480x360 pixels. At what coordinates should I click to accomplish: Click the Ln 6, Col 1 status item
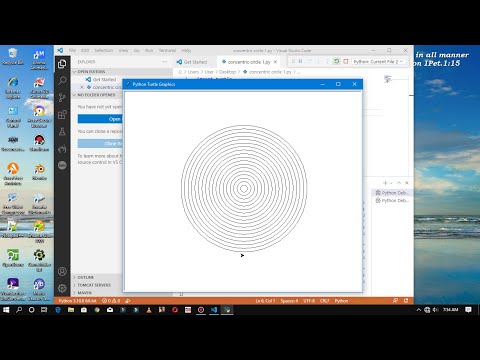pyautogui.click(x=265, y=301)
